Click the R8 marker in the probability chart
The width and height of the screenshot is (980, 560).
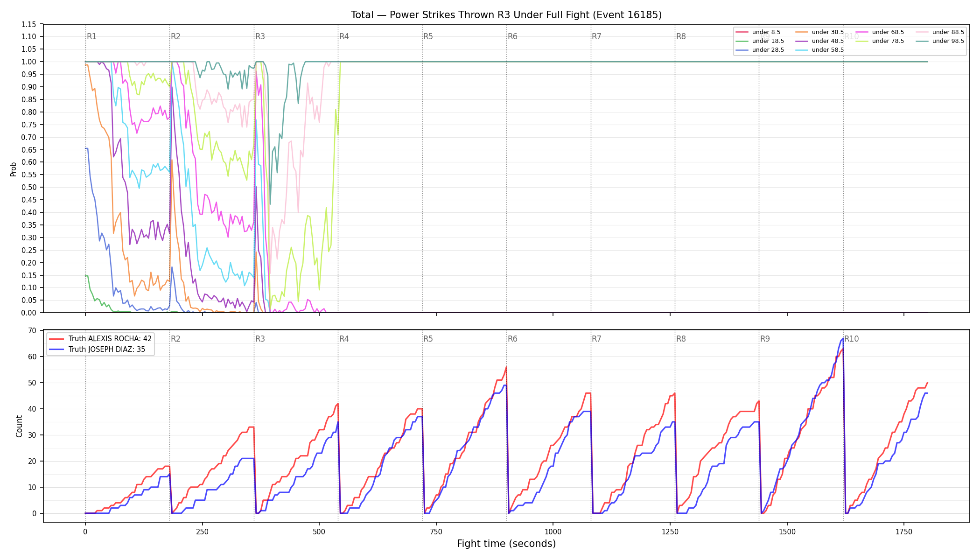(681, 36)
